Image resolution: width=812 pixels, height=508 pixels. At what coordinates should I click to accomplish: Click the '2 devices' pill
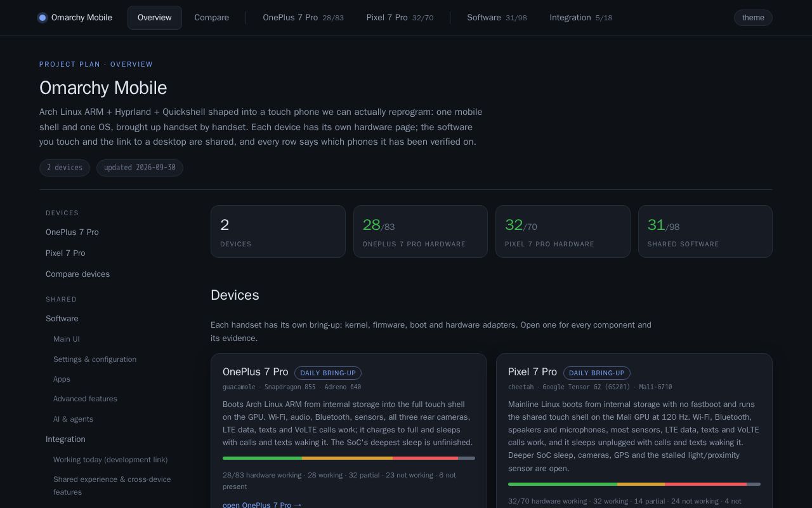(x=65, y=168)
